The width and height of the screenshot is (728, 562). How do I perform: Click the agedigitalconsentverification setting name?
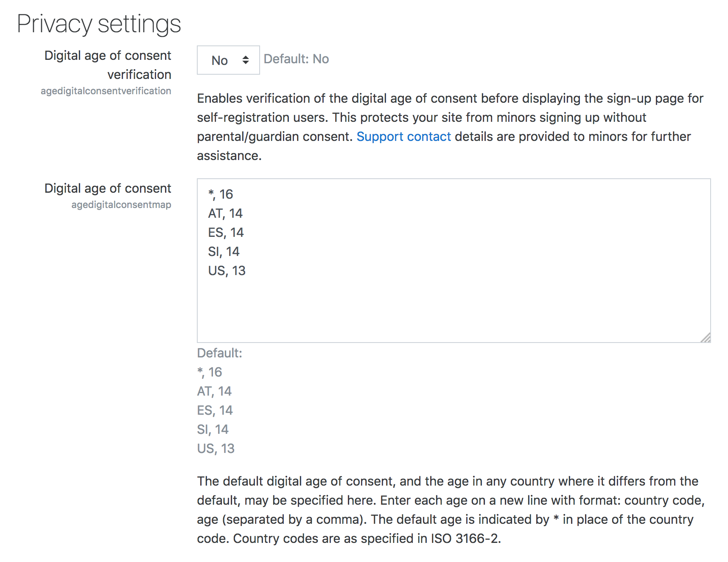[x=106, y=91]
